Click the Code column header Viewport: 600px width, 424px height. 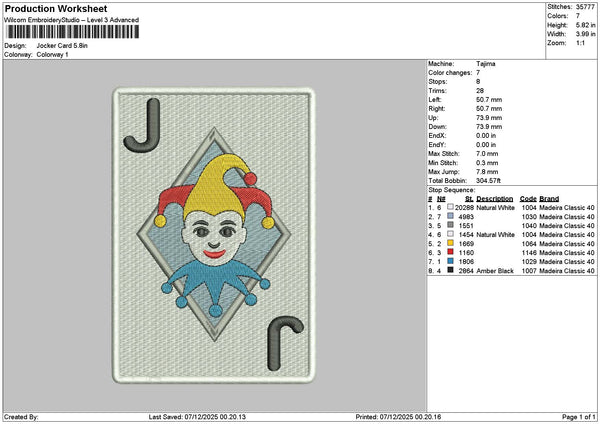point(528,199)
